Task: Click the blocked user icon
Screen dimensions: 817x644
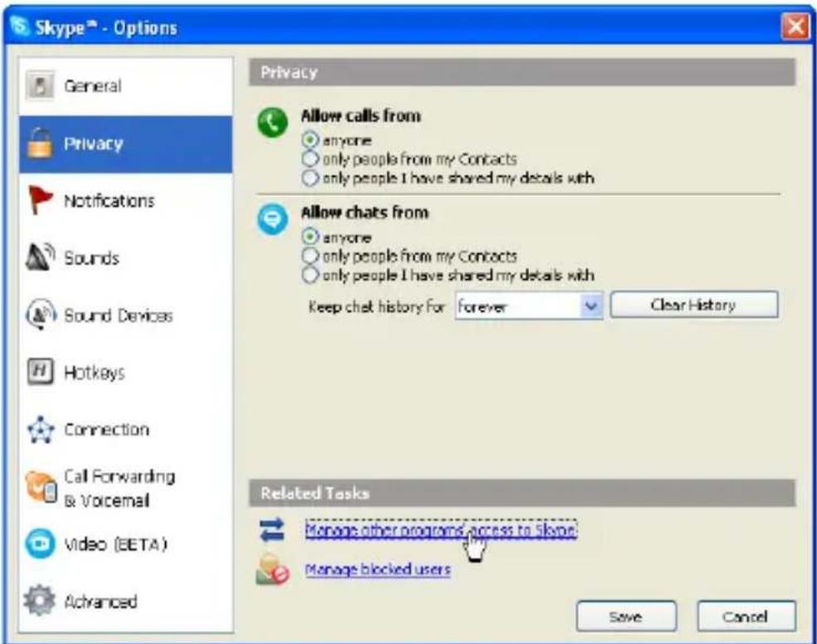Action: [272, 569]
